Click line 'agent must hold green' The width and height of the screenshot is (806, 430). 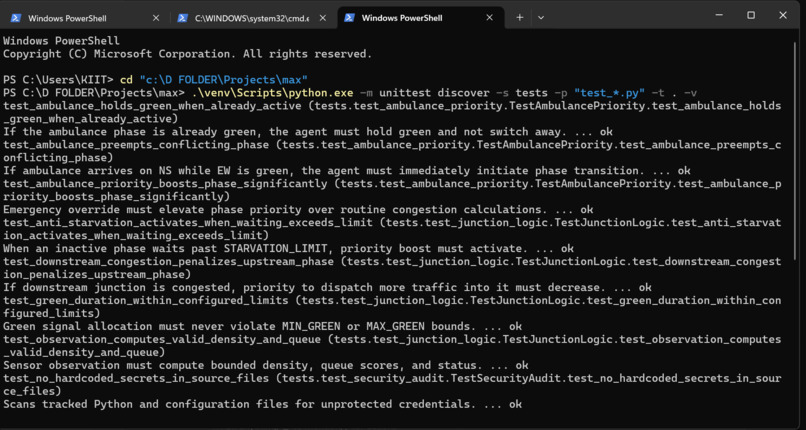[308, 132]
